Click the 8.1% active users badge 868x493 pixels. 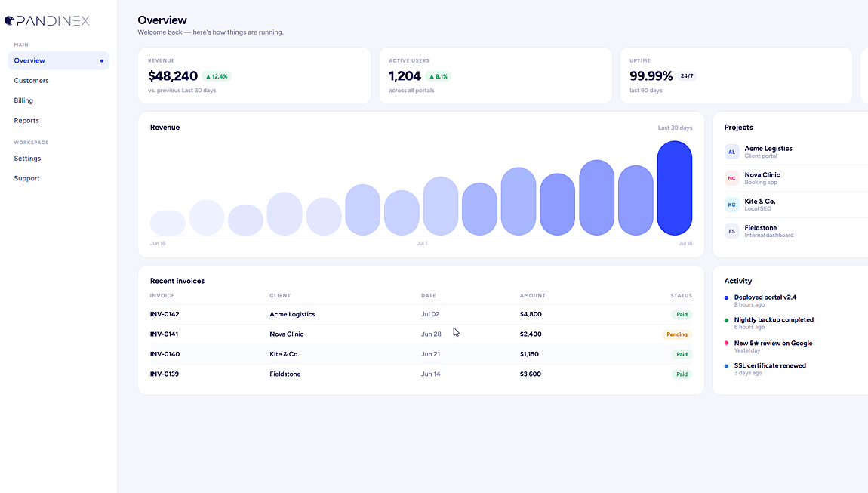(x=439, y=76)
